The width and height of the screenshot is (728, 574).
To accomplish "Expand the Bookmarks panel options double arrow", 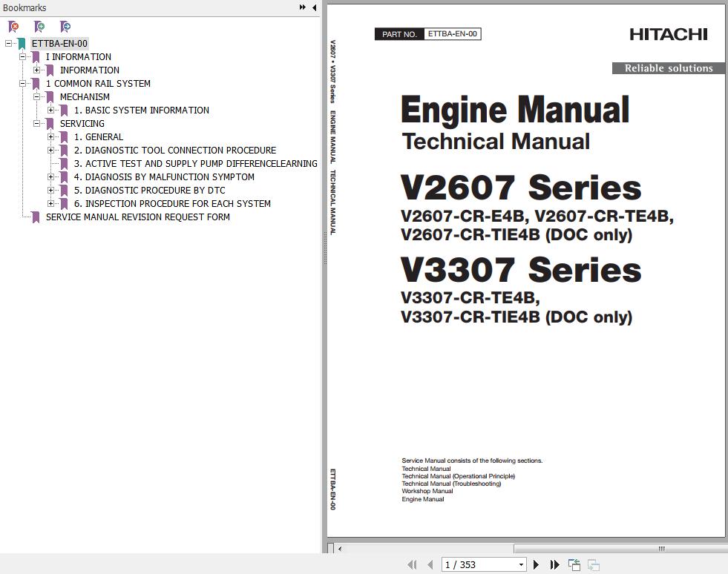I will pos(303,7).
